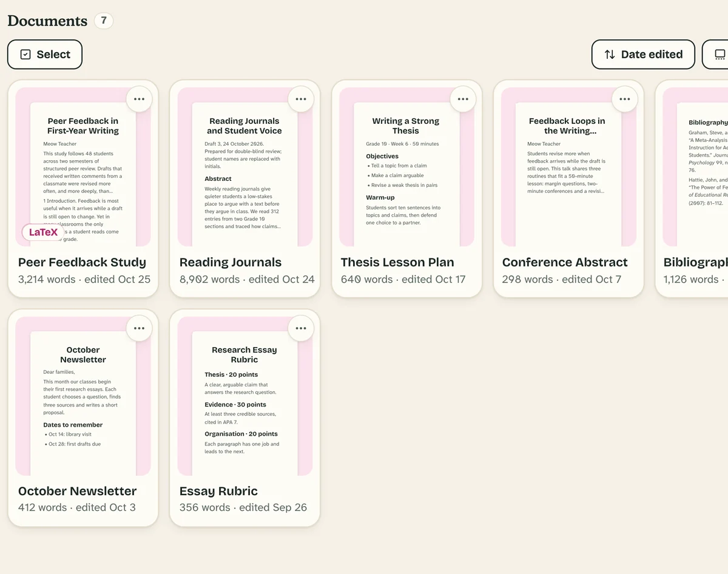Open more options on Reading Journals card
The height and width of the screenshot is (574, 728).
(301, 99)
